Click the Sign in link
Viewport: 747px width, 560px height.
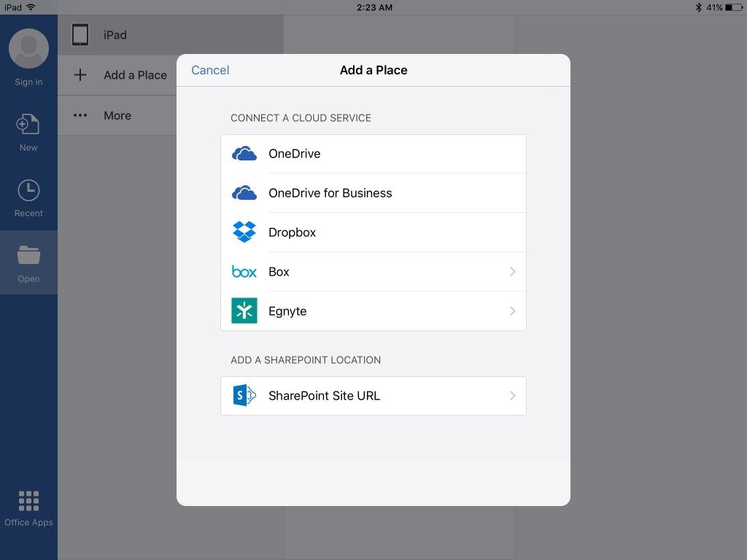click(x=28, y=82)
